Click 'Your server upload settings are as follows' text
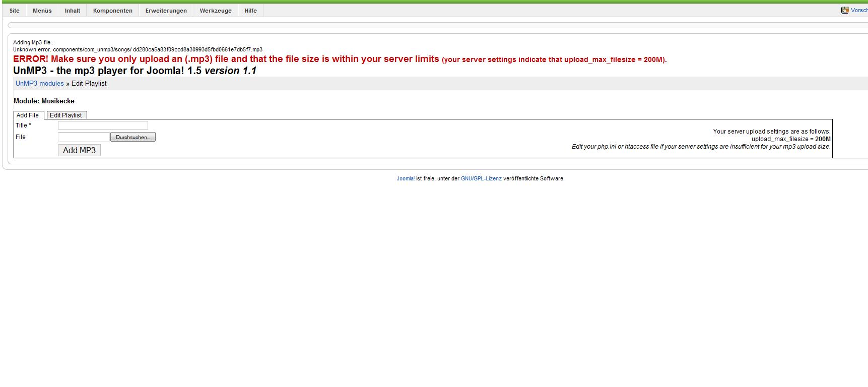Image resolution: width=868 pixels, height=387 pixels. (772, 132)
